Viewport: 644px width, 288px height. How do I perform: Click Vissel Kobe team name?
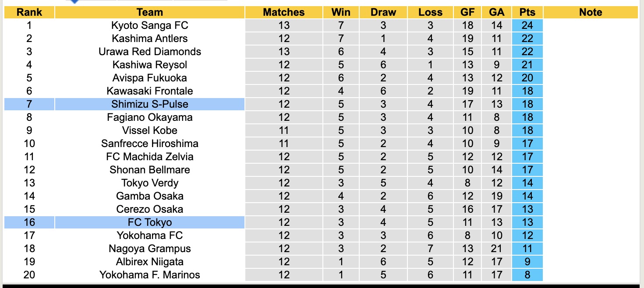click(x=149, y=130)
